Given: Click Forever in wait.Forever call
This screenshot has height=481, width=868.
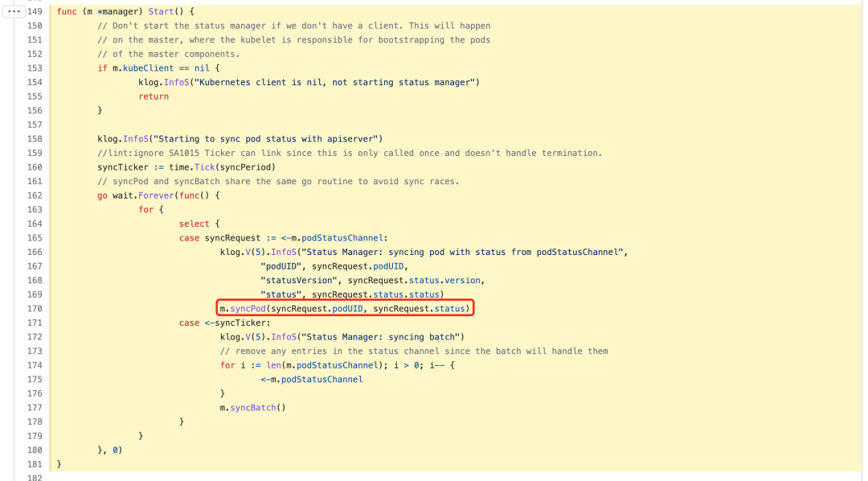Looking at the screenshot, I should [x=156, y=195].
